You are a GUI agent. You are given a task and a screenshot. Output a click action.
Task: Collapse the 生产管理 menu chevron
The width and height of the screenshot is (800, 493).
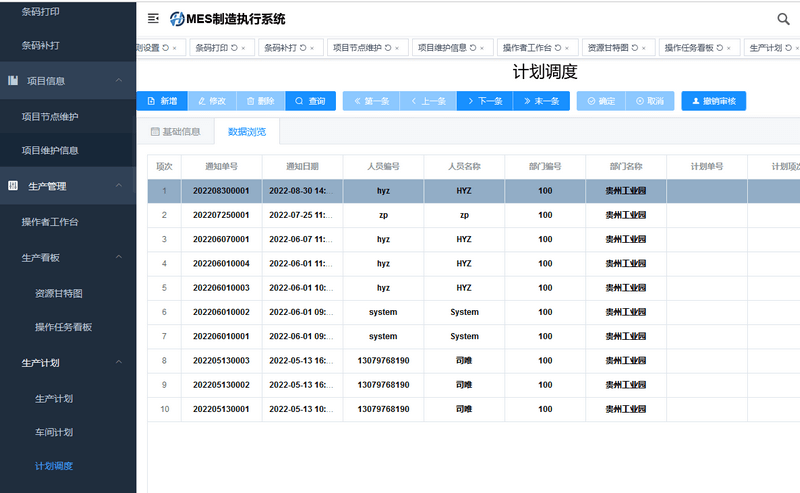(118, 185)
